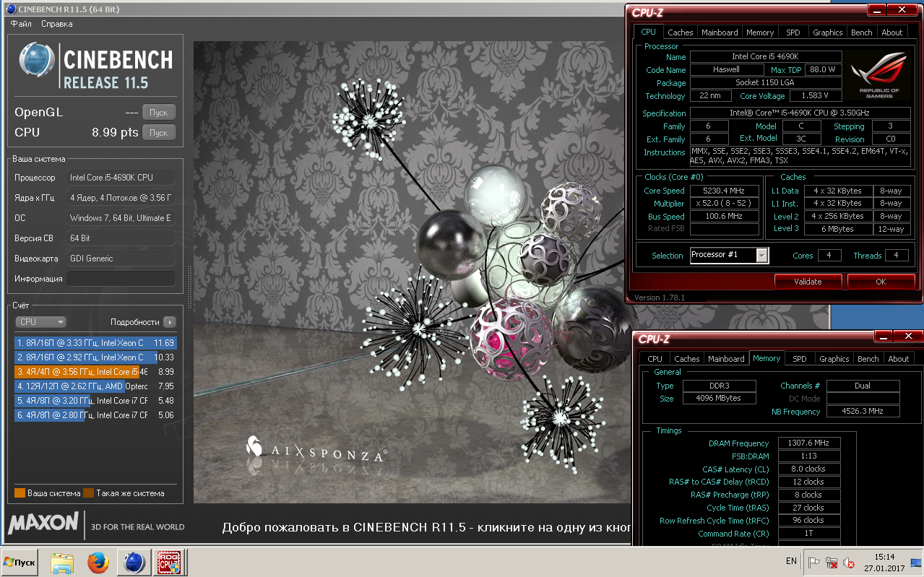924x577 pixels.
Task: Click the MAXON logo
Action: pyautogui.click(x=43, y=523)
